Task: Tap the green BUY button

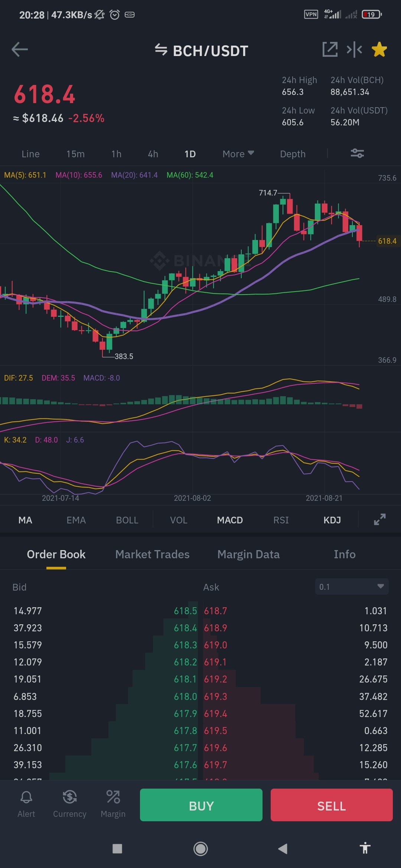Action: [201, 805]
